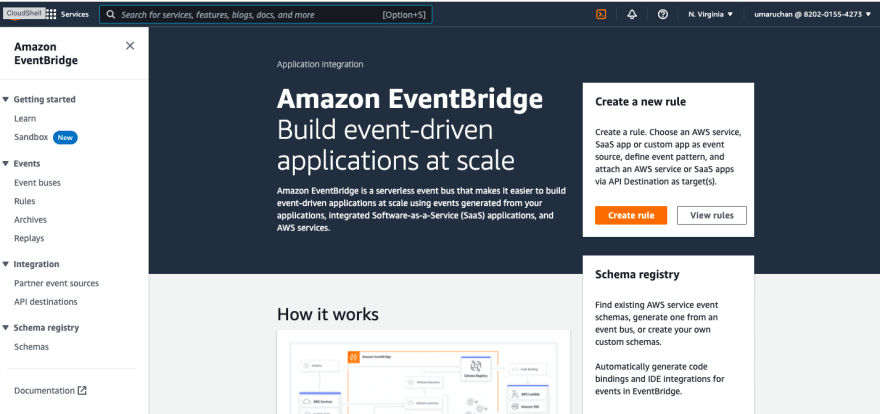Click the How it works diagram

423,372
